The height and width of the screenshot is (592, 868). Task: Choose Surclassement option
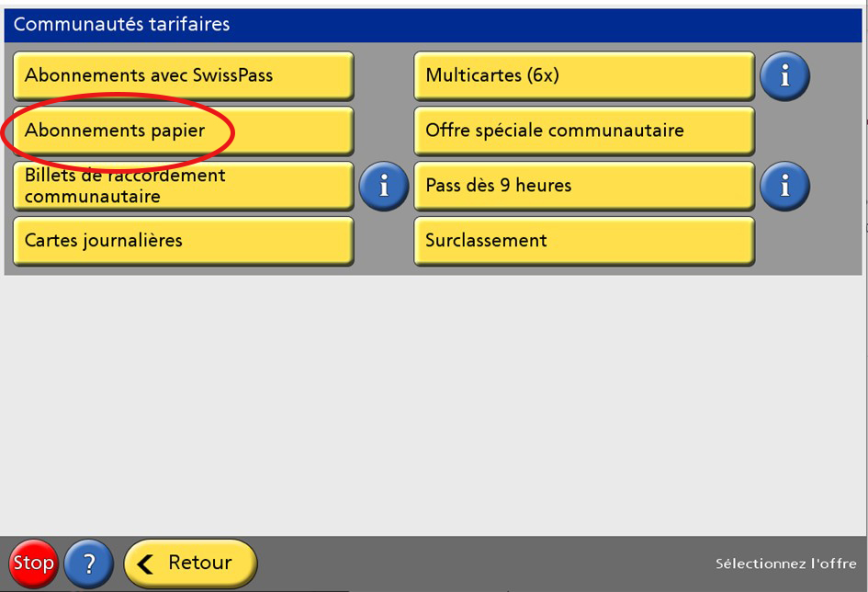[583, 241]
